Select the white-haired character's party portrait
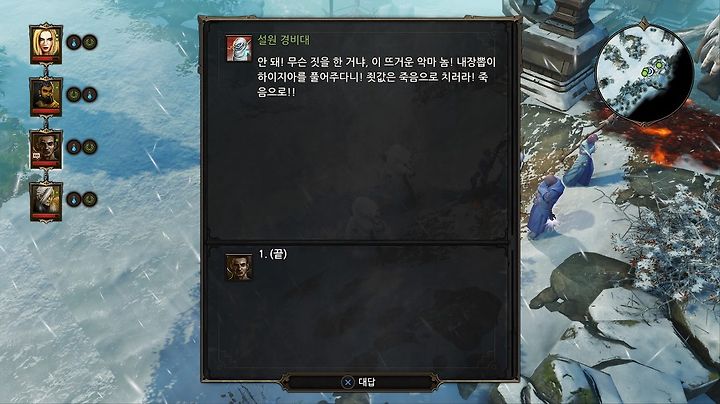Screen dimensions: 720x404 pos(45,201)
